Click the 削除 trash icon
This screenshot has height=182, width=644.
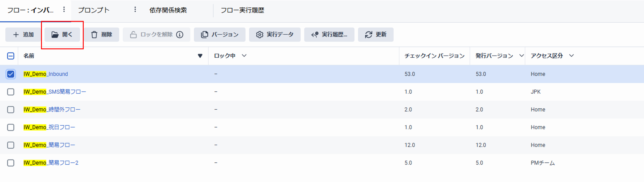pyautogui.click(x=94, y=35)
